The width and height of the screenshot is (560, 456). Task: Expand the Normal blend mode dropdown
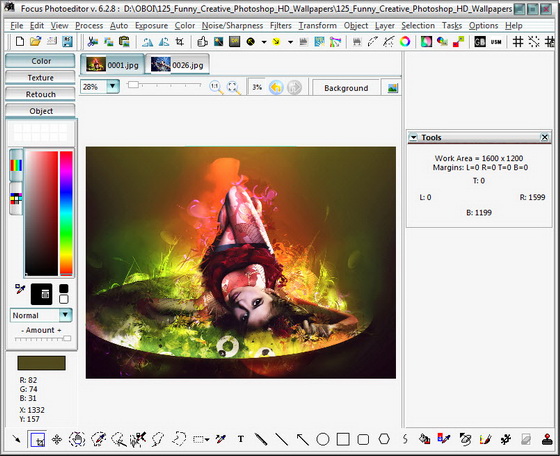tap(65, 315)
